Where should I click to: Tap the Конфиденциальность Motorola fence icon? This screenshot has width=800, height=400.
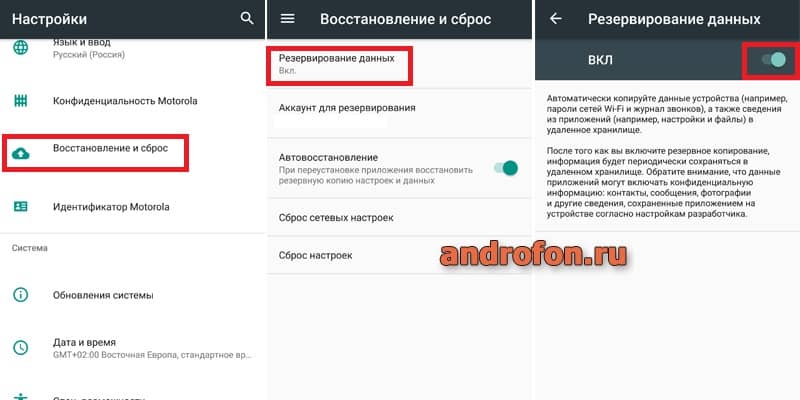tap(20, 101)
